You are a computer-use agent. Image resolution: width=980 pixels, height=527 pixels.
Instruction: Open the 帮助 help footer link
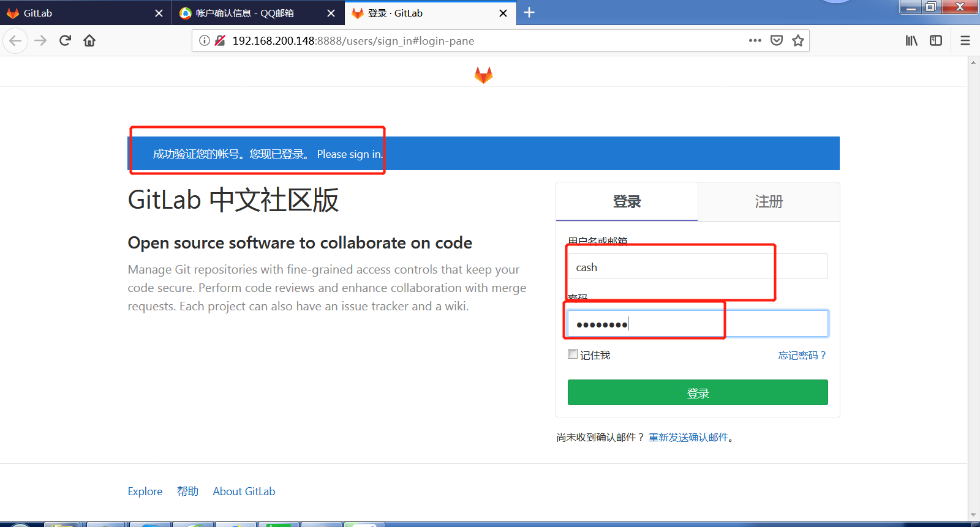point(187,491)
